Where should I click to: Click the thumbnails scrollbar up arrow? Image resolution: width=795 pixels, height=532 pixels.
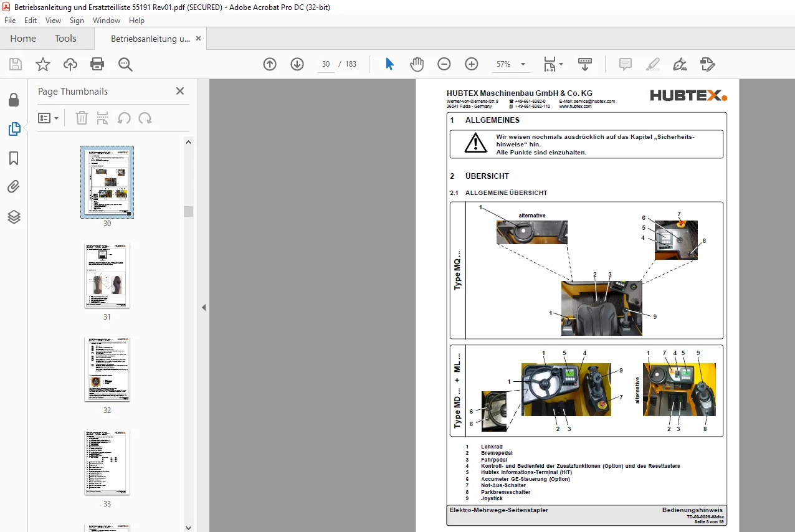(x=188, y=141)
